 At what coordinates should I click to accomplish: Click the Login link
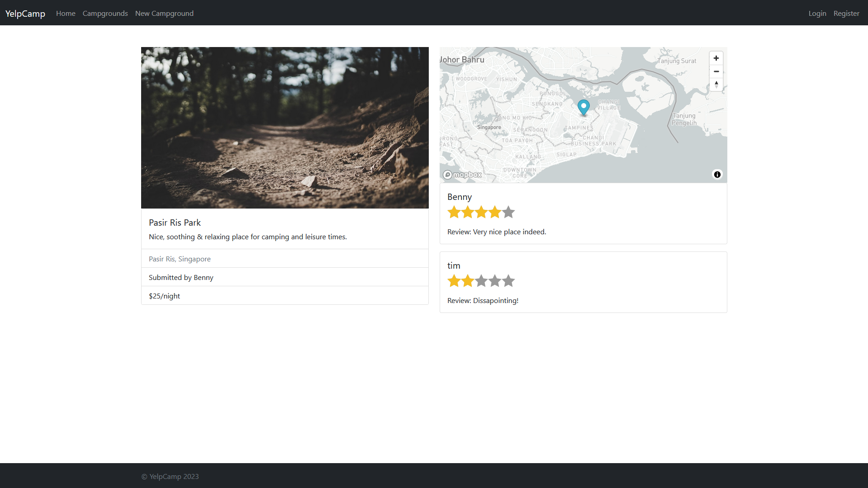pos(817,13)
